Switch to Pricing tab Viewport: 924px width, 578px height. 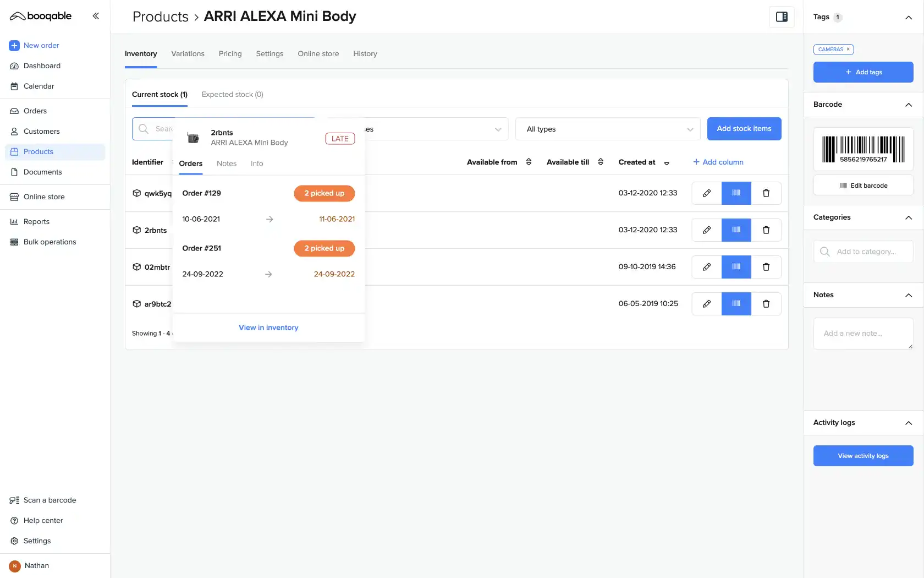[230, 54]
